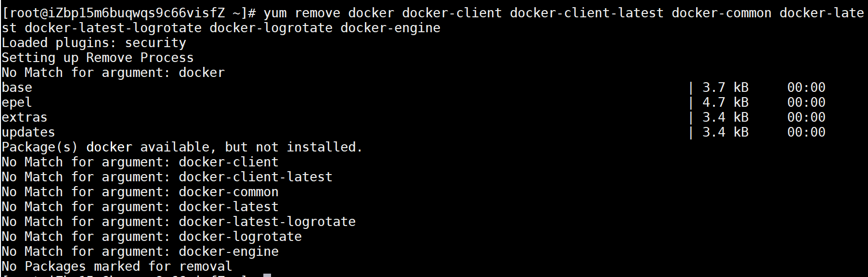Click the "Loaded plugins: security" line
The height and width of the screenshot is (277, 868).
94,43
